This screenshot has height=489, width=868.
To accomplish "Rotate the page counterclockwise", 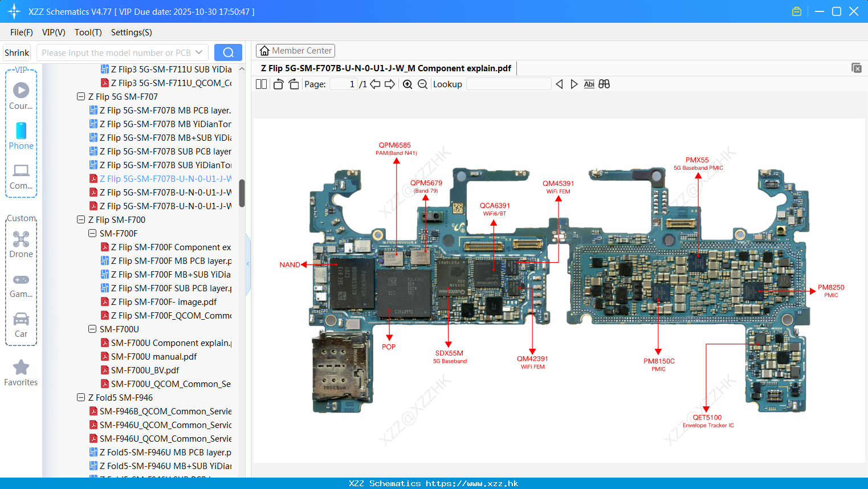I will (x=278, y=84).
